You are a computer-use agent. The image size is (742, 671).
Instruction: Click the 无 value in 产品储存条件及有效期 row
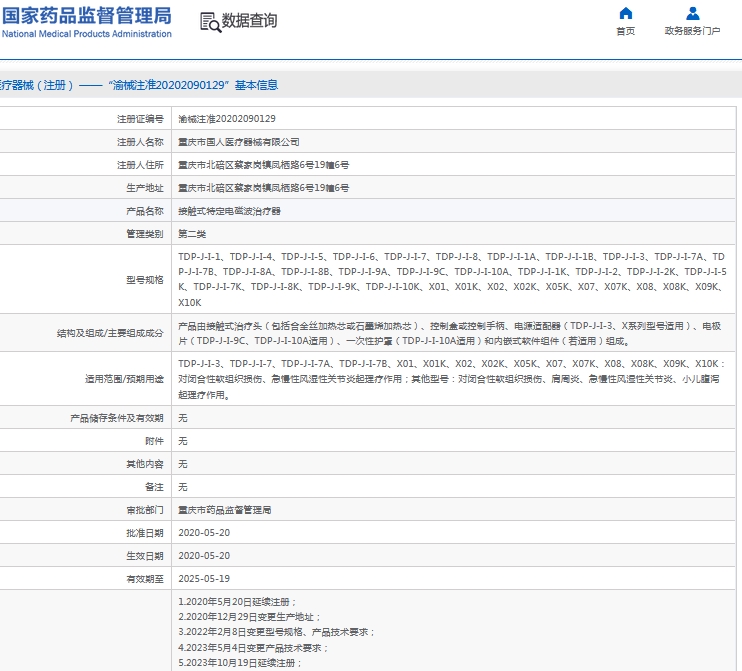coord(183,418)
